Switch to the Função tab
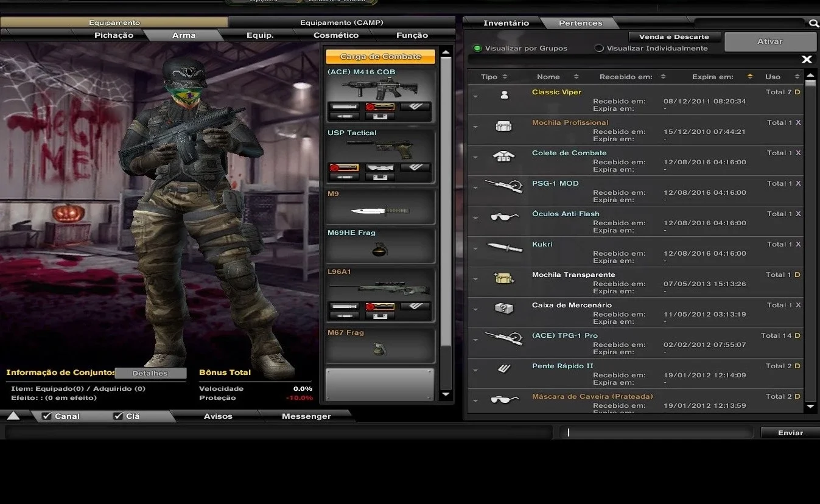This screenshot has width=820, height=504. point(412,35)
